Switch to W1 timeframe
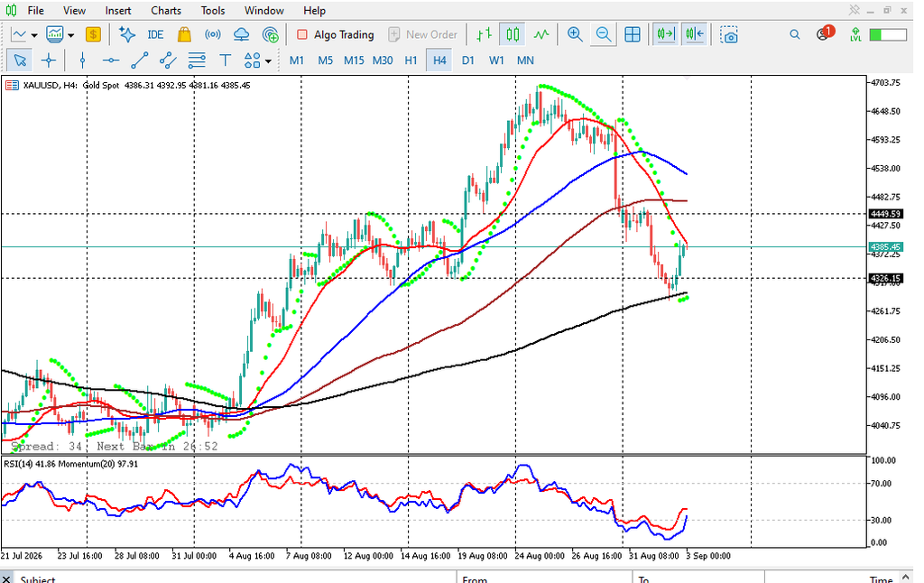Image resolution: width=924 pixels, height=583 pixels. pyautogui.click(x=497, y=60)
